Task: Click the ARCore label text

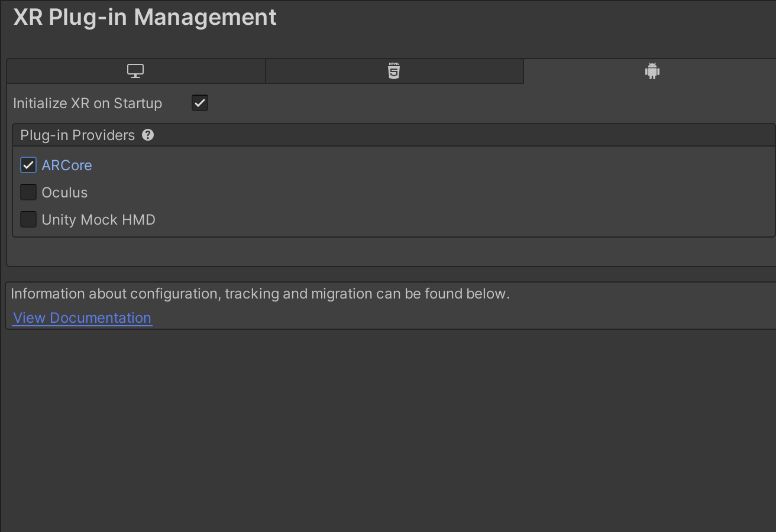Action: (67, 165)
